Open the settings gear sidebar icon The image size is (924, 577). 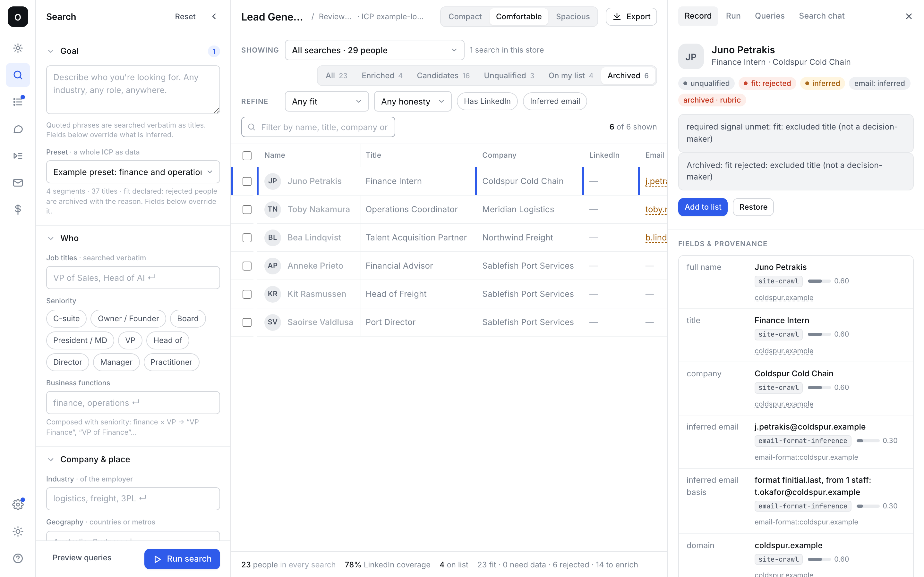point(18,505)
